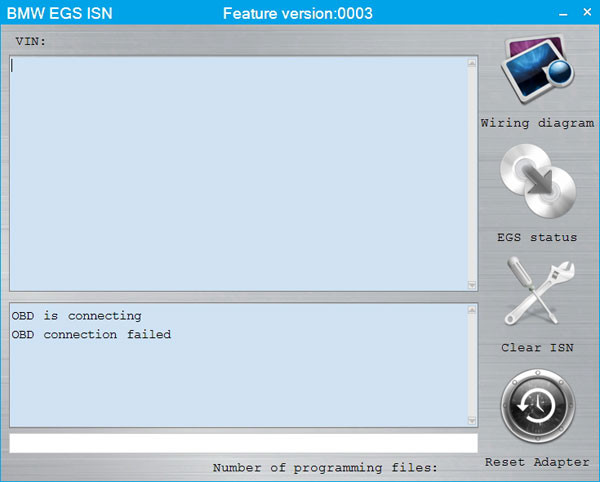Click the EGS status label
The image size is (600, 482).
537,237
